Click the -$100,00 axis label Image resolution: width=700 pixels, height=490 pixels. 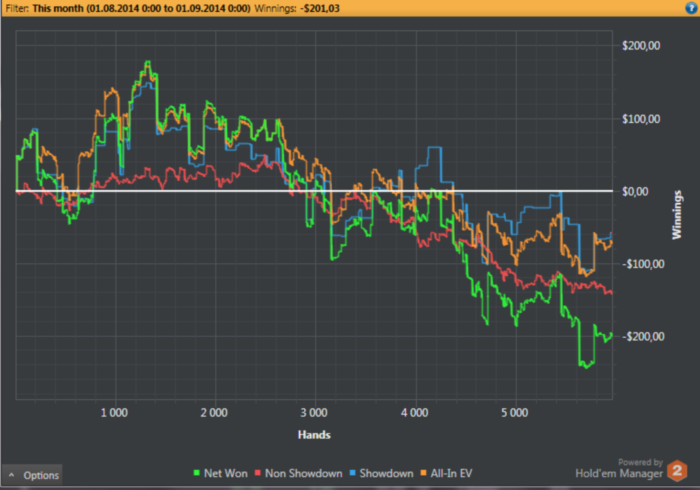pos(643,264)
